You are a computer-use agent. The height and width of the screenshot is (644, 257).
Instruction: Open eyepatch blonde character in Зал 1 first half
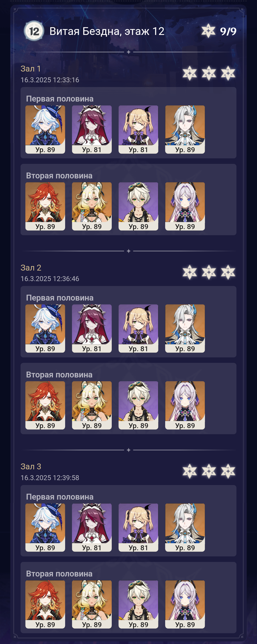click(x=138, y=129)
